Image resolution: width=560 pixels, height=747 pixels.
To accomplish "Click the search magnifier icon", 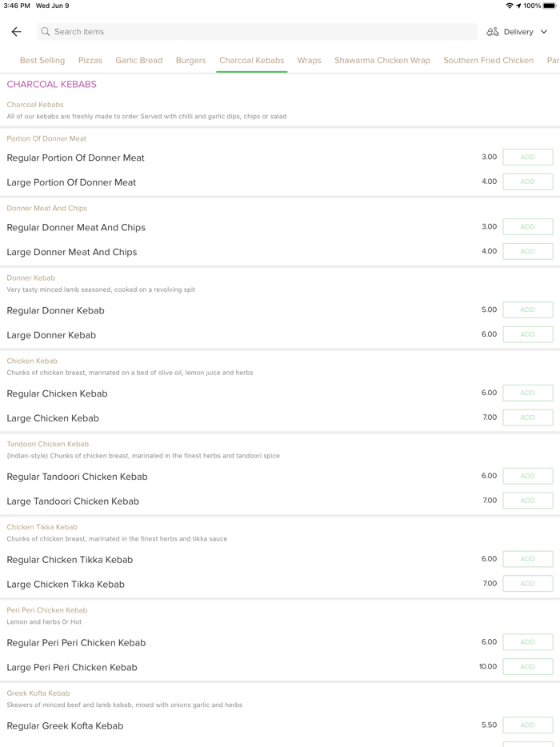I will click(46, 32).
